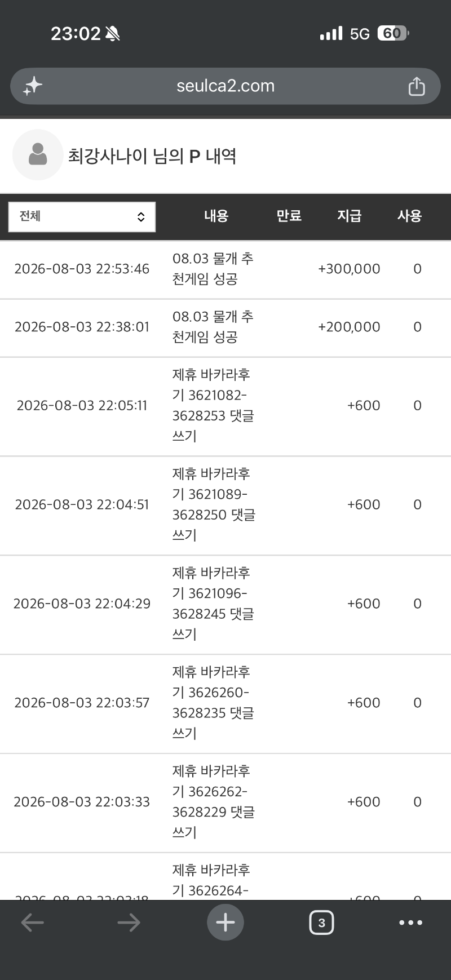Go forward with the right arrow
This screenshot has width=451, height=980.
point(129,923)
